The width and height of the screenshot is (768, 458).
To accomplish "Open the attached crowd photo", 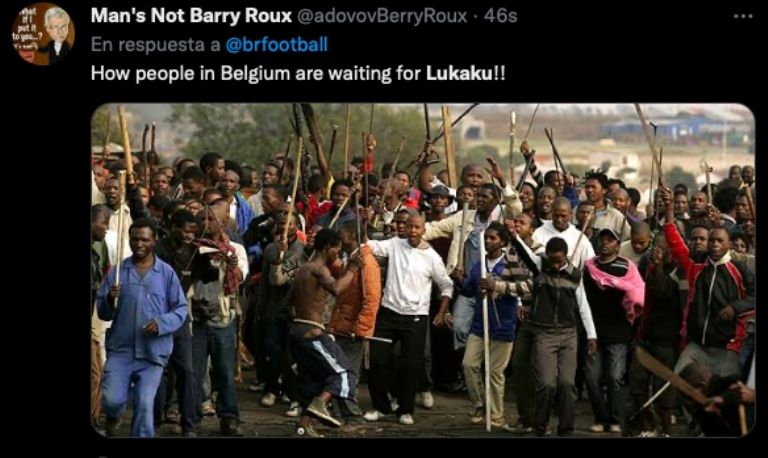I will pyautogui.click(x=423, y=270).
